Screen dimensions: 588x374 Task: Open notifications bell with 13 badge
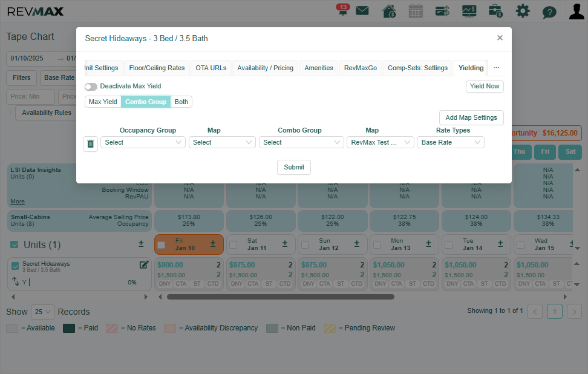pos(342,10)
